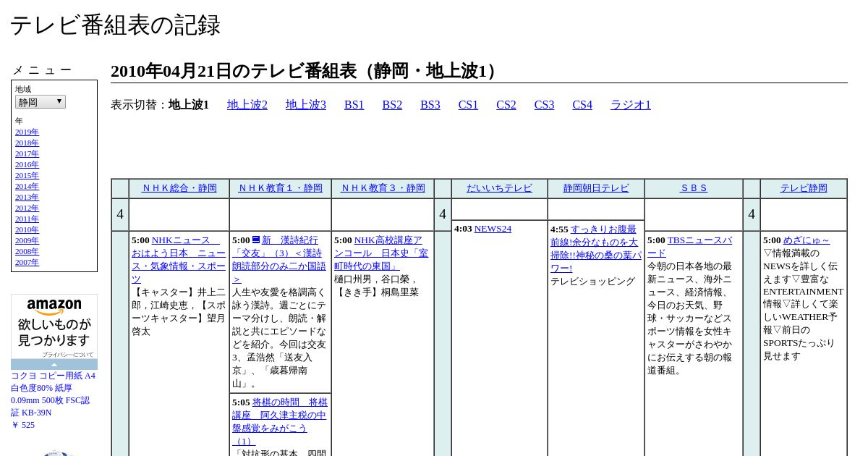The width and height of the screenshot is (868, 456).
Task: Open the めざにゅ～ program link
Action: click(807, 240)
